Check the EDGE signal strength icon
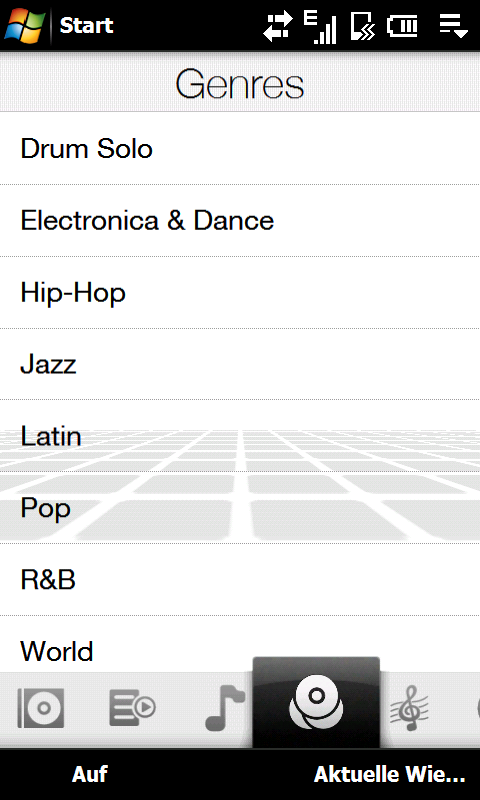This screenshot has width=480, height=800. pos(320,27)
